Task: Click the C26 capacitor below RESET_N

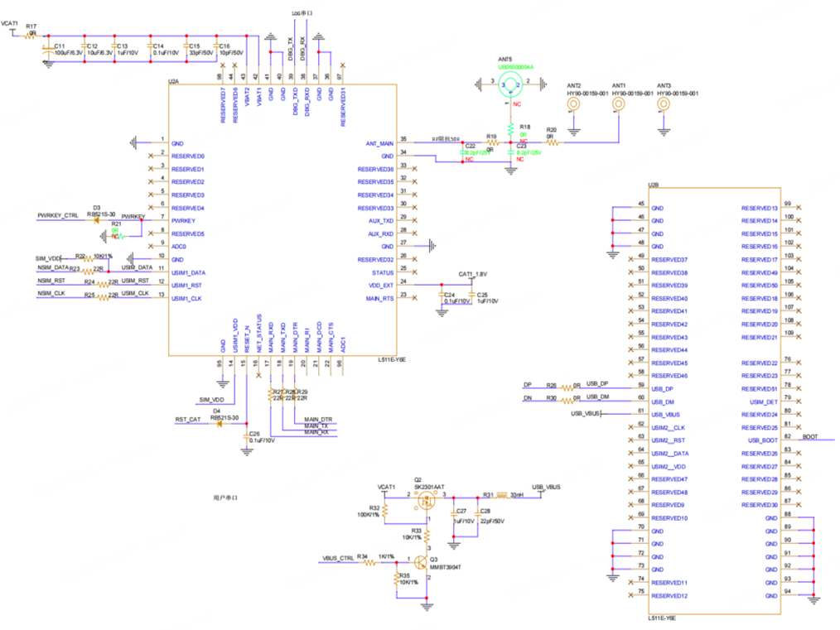Action: pyautogui.click(x=246, y=437)
